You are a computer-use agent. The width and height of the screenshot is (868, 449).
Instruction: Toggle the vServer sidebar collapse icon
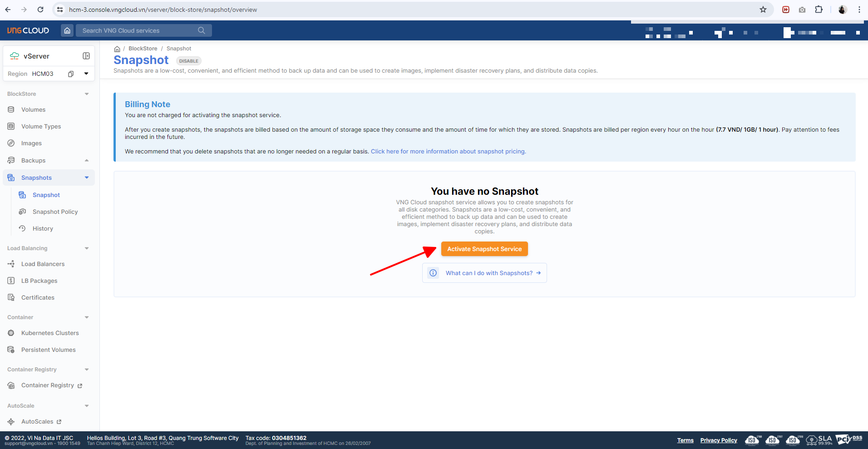tap(86, 56)
